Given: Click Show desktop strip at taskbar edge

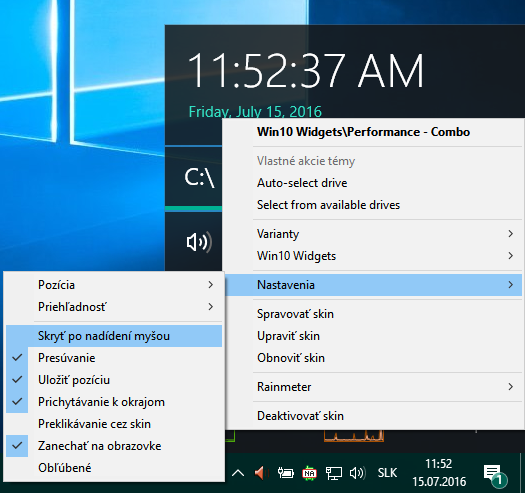Looking at the screenshot, I should (522, 473).
